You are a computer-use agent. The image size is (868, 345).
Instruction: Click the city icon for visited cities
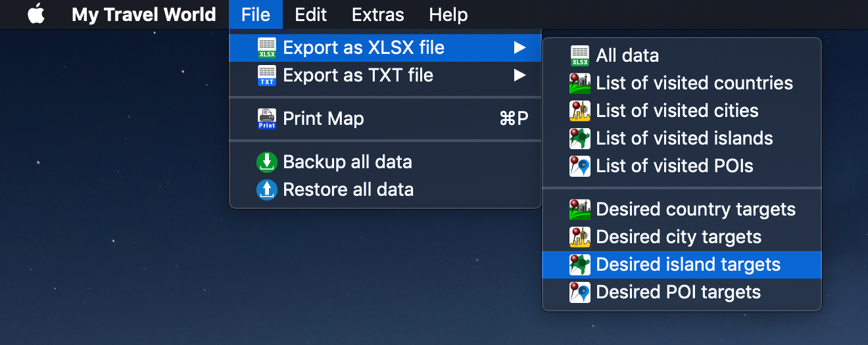click(580, 111)
